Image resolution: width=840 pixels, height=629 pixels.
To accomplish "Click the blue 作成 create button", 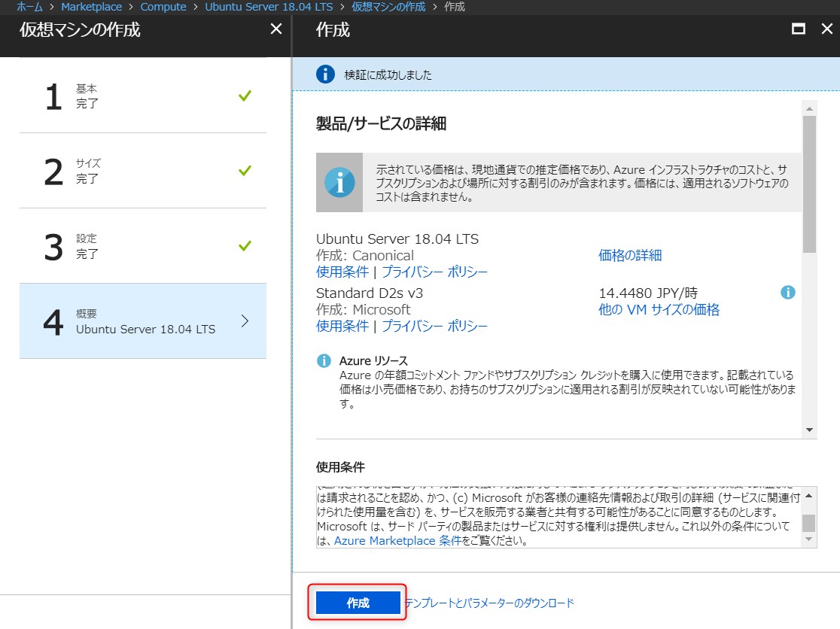I will tap(358, 603).
